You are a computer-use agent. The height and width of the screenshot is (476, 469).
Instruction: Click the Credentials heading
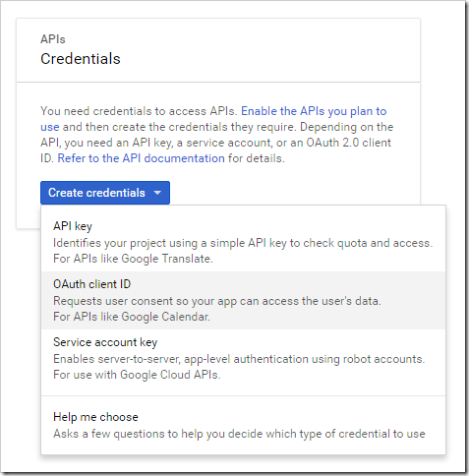tap(81, 59)
